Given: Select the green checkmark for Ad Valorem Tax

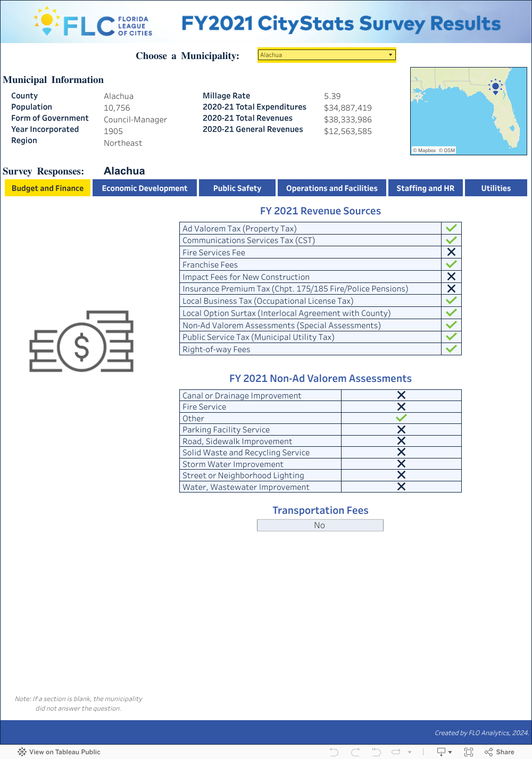Looking at the screenshot, I should point(451,228).
